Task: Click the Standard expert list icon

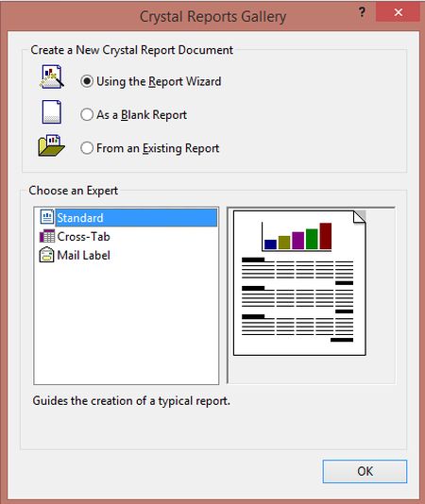Action: coord(47,217)
